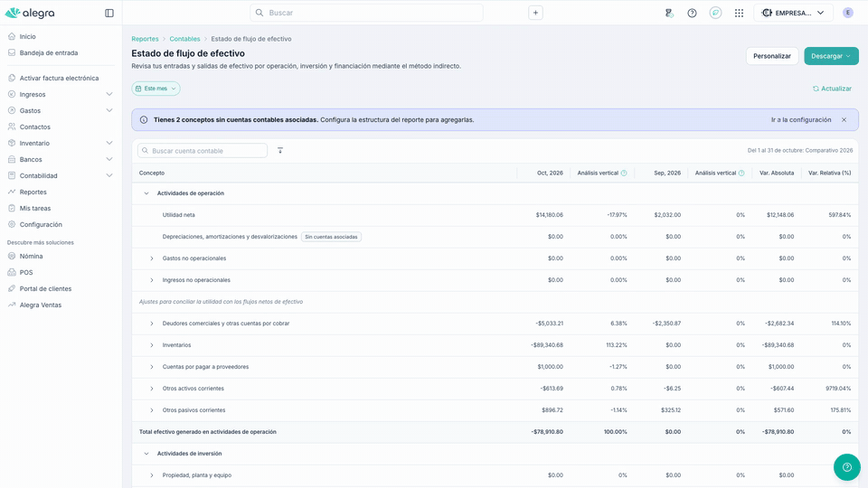This screenshot has width=868, height=488.
Task: Expand the Gastos no operacionales row
Action: point(152,258)
